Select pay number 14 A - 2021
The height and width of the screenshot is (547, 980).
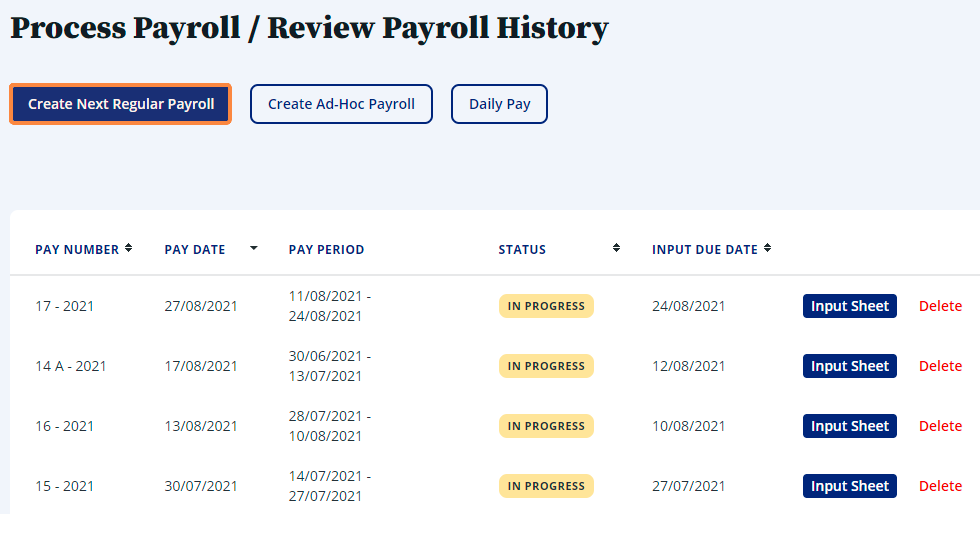(71, 366)
